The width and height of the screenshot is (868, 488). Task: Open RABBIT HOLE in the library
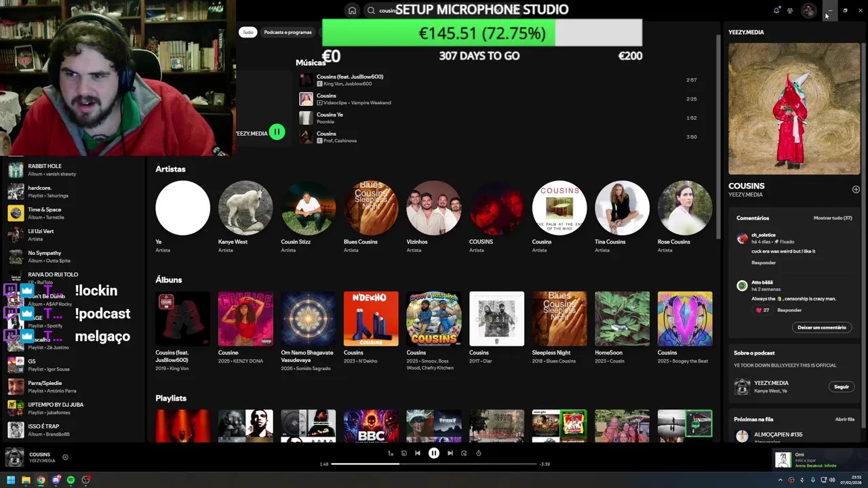pos(73,169)
